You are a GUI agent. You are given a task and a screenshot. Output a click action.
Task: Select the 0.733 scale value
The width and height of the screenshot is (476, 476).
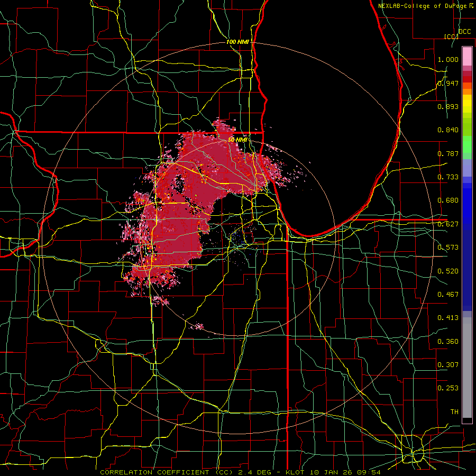coord(448,177)
